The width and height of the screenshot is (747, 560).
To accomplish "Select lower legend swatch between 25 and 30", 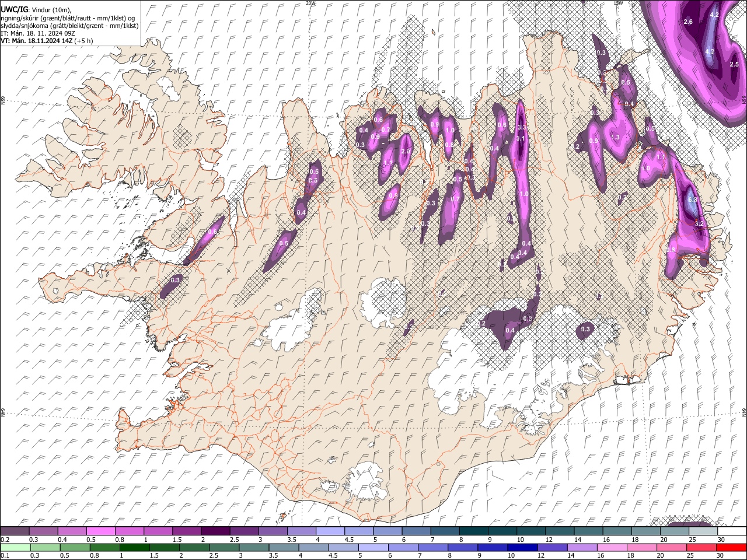I will (x=700, y=547).
